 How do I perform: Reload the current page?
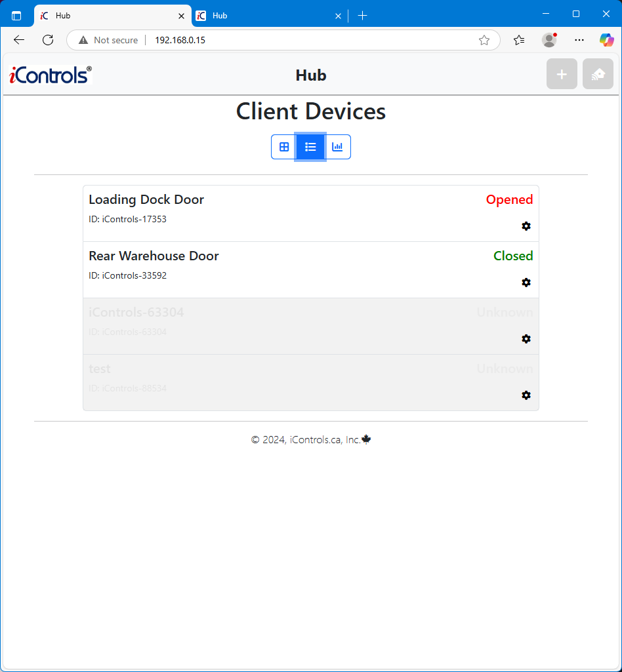[x=47, y=40]
